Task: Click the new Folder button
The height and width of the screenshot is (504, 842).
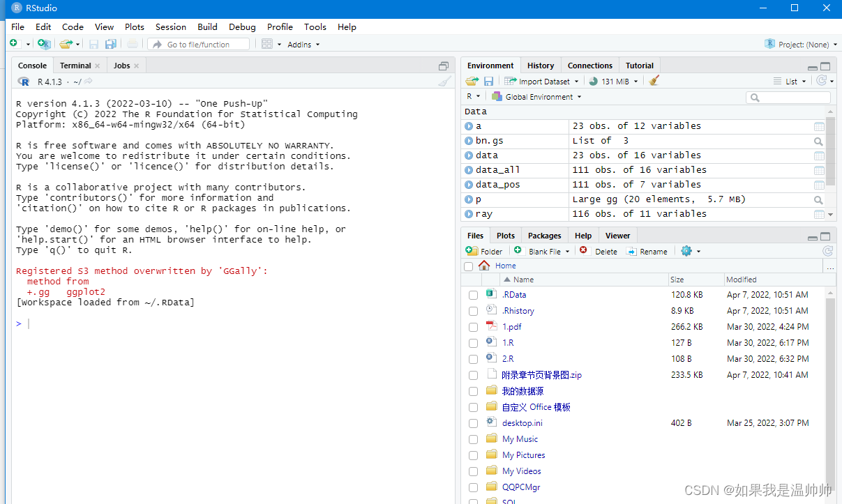Action: tap(484, 251)
